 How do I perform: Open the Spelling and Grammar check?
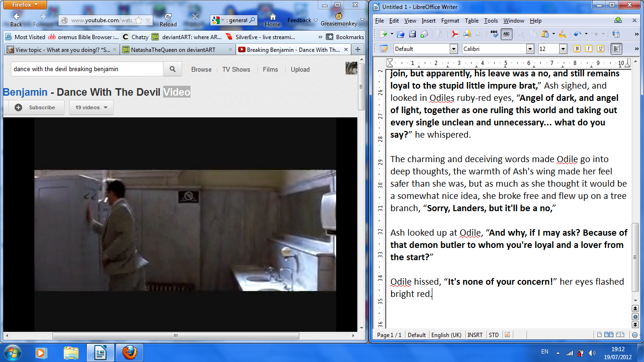(x=494, y=34)
